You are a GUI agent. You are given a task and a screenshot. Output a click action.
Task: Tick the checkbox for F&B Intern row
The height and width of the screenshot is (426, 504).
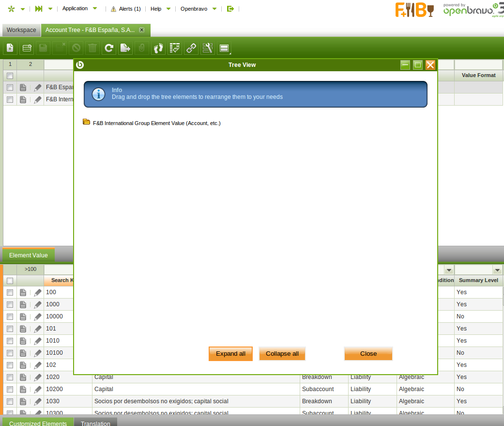[x=10, y=100]
